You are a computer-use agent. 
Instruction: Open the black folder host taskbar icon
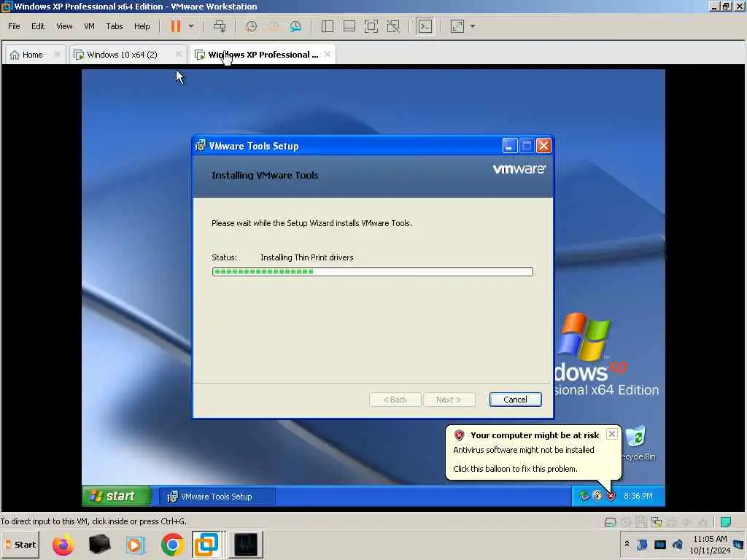tap(99, 545)
